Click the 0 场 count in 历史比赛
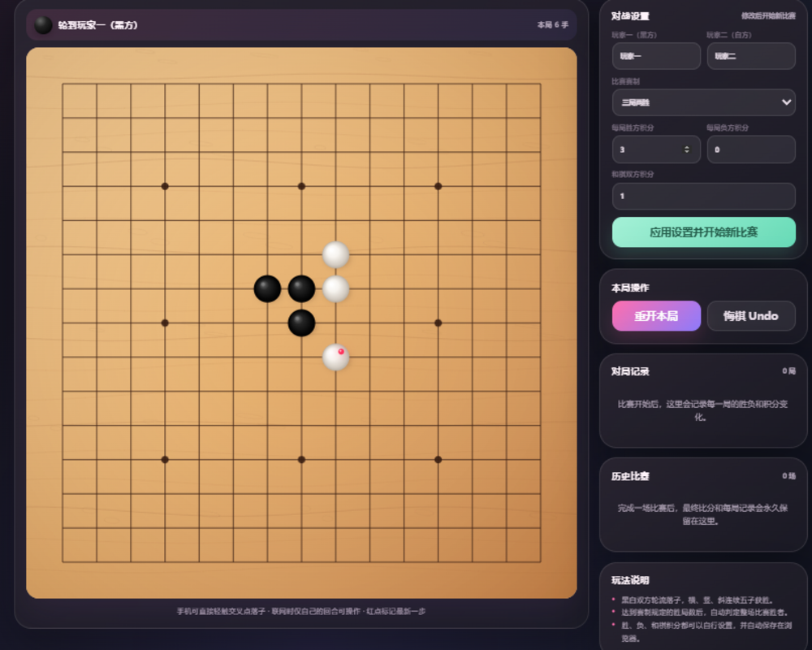 click(788, 476)
